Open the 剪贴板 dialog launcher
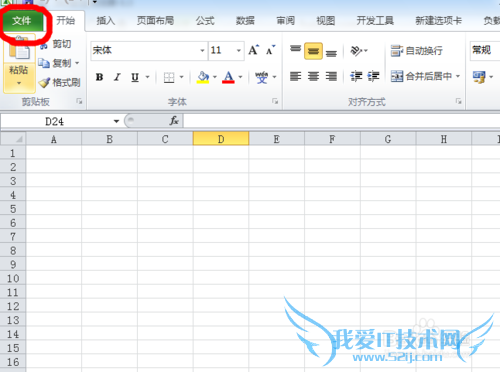Image resolution: width=500 pixels, height=372 pixels. 79,101
